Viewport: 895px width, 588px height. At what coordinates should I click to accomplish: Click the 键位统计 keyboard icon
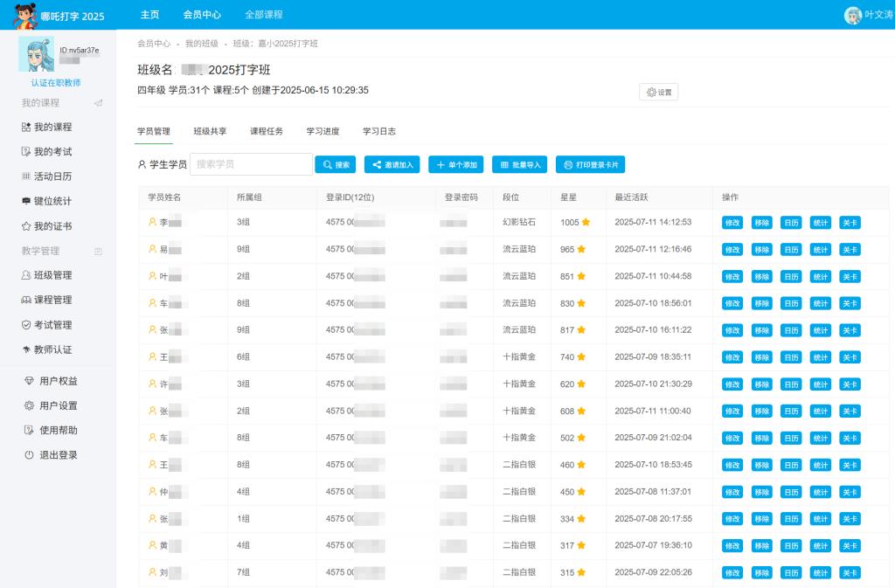tap(26, 202)
